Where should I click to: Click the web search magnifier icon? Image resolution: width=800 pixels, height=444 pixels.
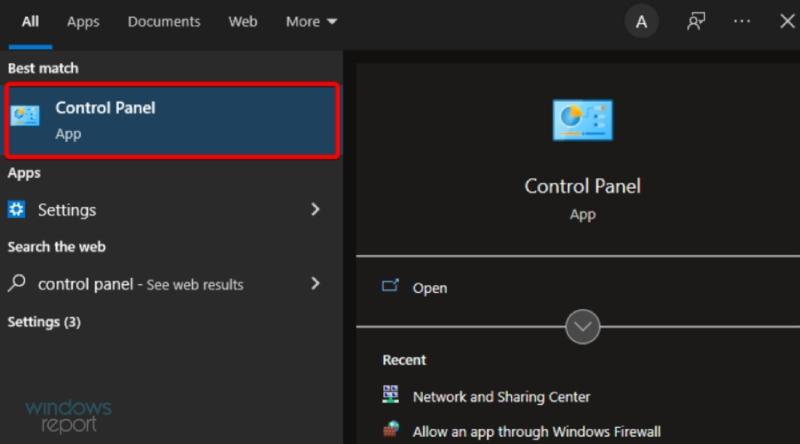[x=17, y=283]
